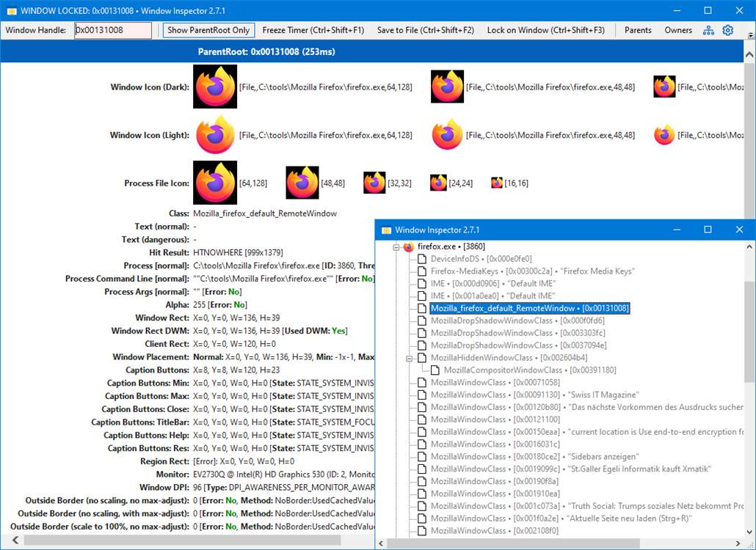Click page icon beside Sidebars anzeigen row
756x550 pixels.
pos(422,457)
